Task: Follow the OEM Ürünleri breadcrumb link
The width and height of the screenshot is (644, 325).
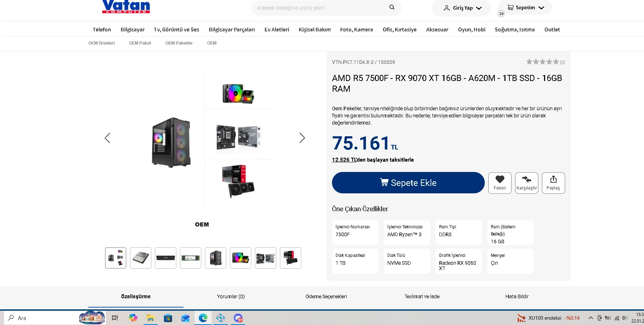Action: click(x=101, y=43)
